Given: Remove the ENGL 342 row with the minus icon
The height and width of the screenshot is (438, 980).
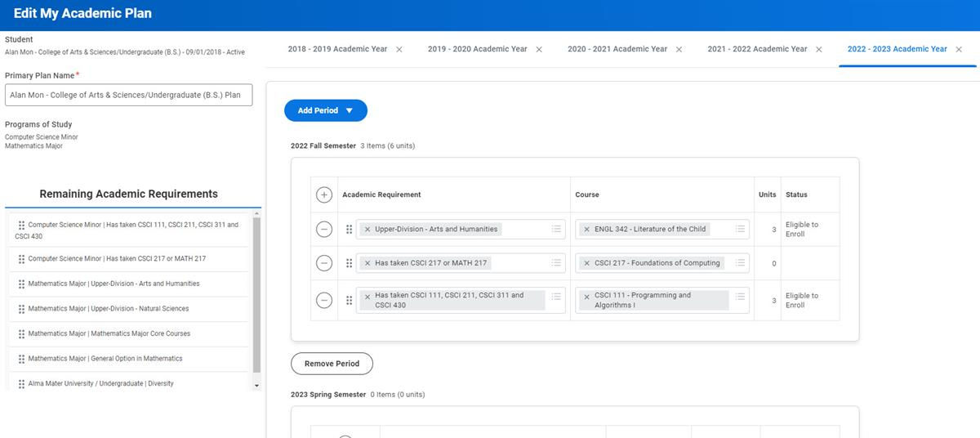Looking at the screenshot, I should click(324, 230).
